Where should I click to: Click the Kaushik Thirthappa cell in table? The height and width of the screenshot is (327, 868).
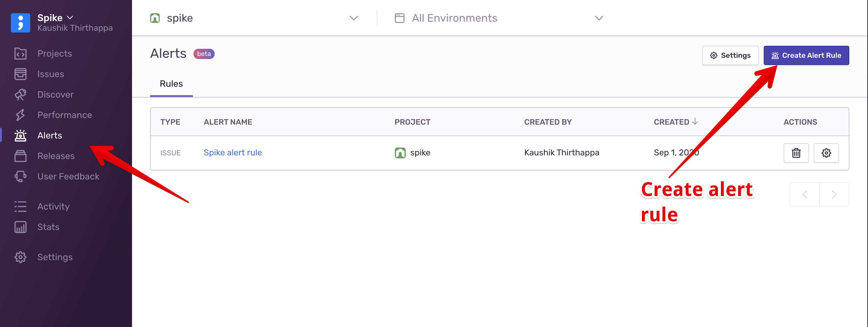coord(561,153)
